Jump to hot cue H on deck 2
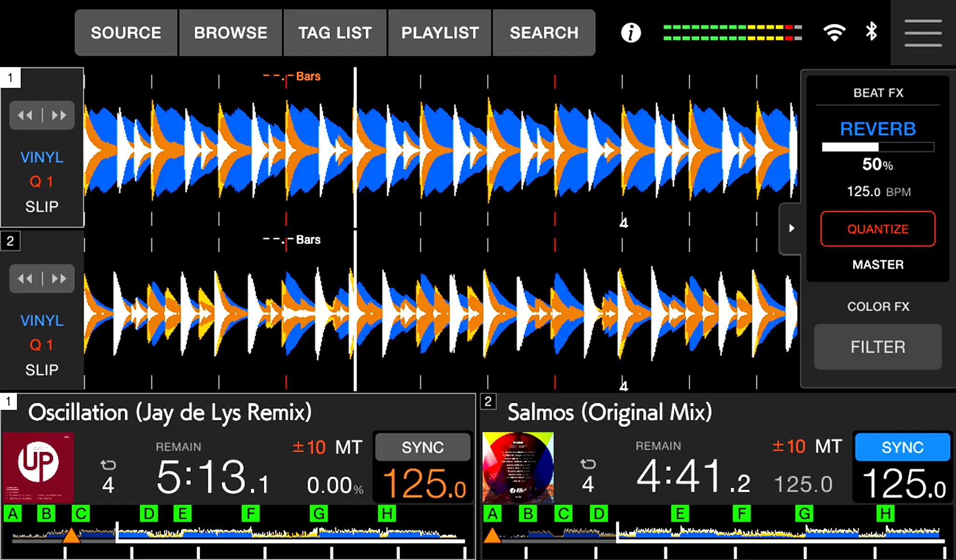The width and height of the screenshot is (956, 560). [886, 514]
